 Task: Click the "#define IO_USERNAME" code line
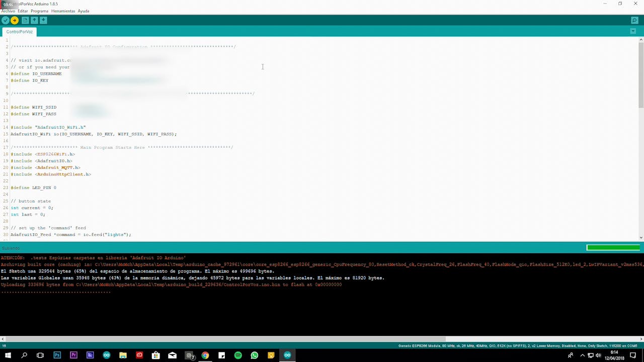[36, 74]
